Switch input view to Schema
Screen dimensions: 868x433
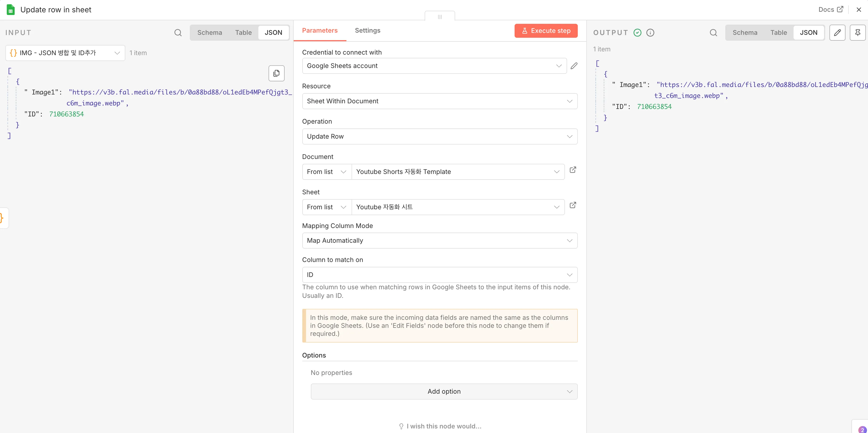point(209,33)
